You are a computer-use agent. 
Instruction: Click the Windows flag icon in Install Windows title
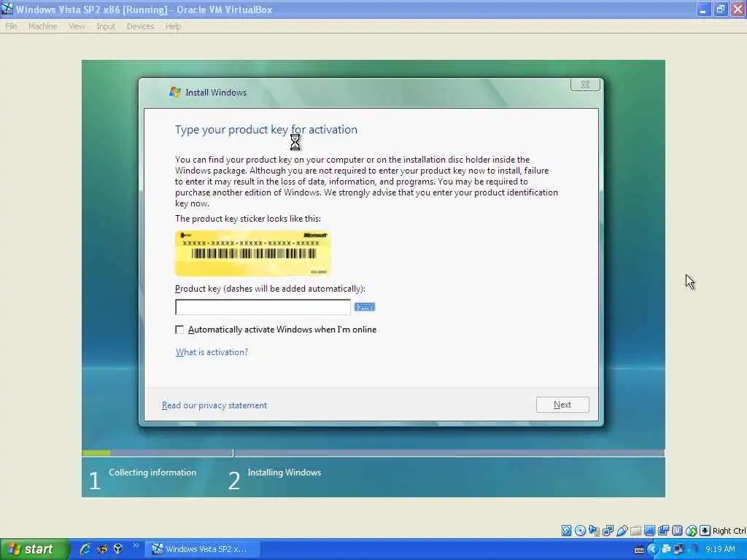point(175,93)
